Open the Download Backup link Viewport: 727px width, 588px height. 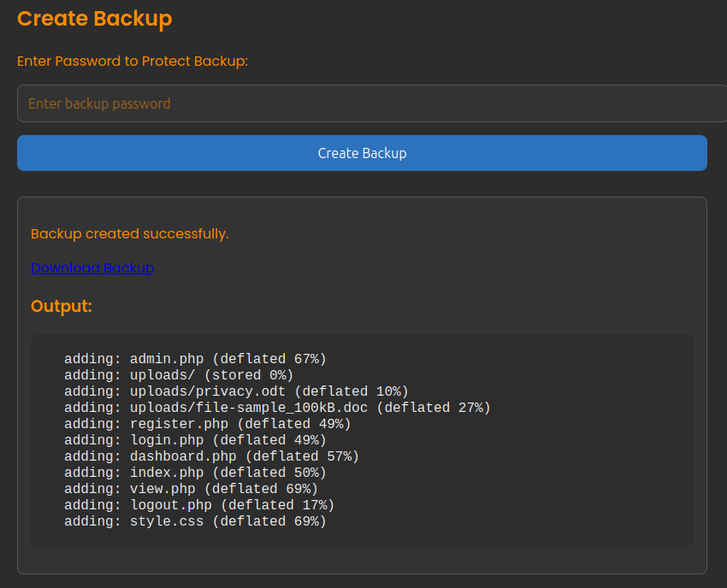[x=92, y=268]
